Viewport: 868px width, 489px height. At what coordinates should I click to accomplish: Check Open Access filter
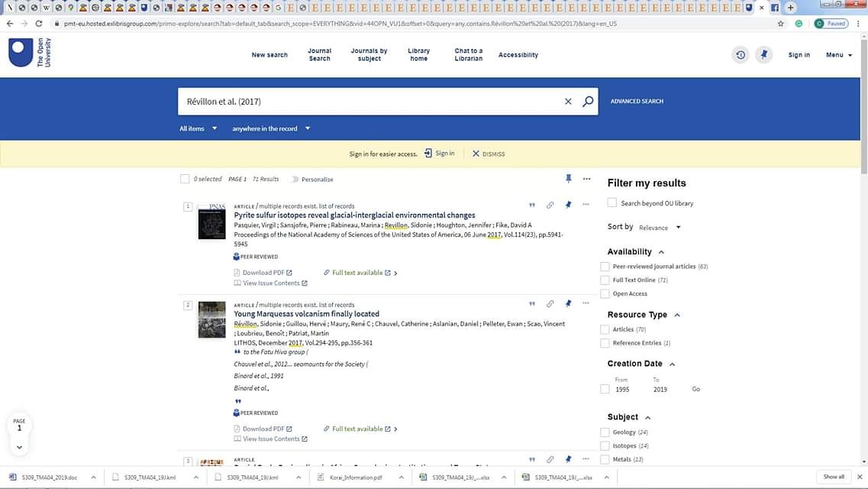(605, 294)
